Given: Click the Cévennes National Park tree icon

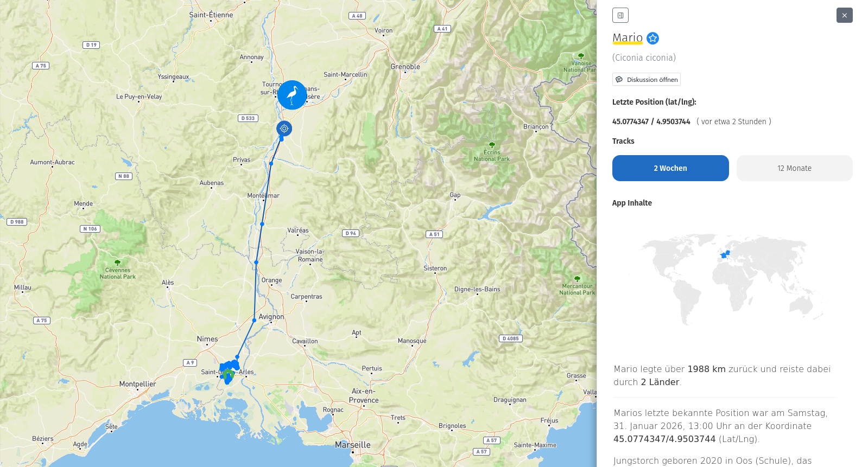Looking at the screenshot, I should 117,263.
